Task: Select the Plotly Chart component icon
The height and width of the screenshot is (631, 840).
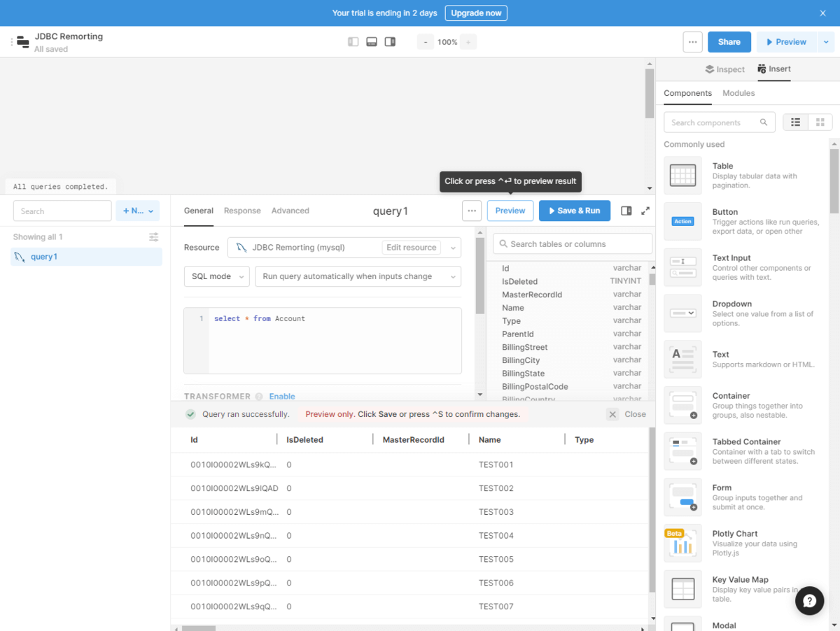Action: click(x=682, y=543)
